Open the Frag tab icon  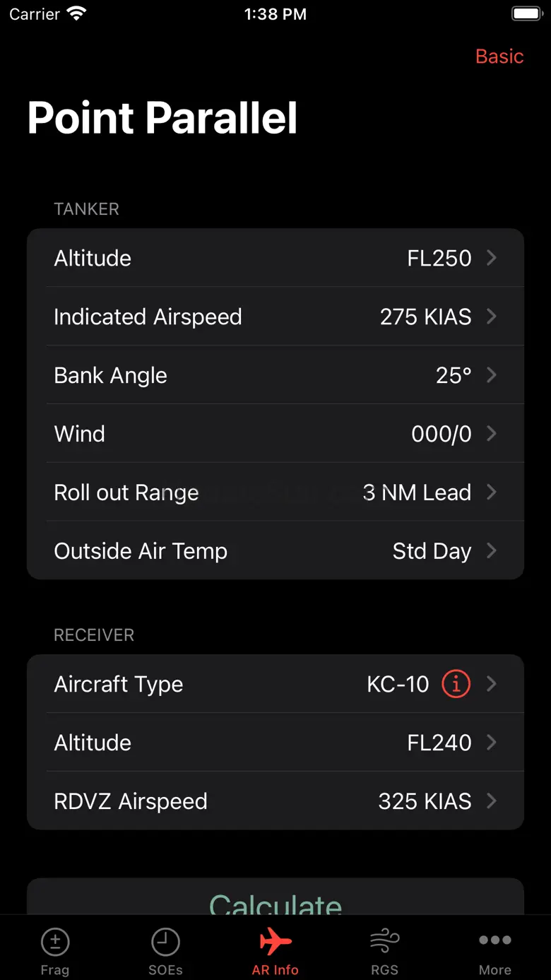coord(55,942)
